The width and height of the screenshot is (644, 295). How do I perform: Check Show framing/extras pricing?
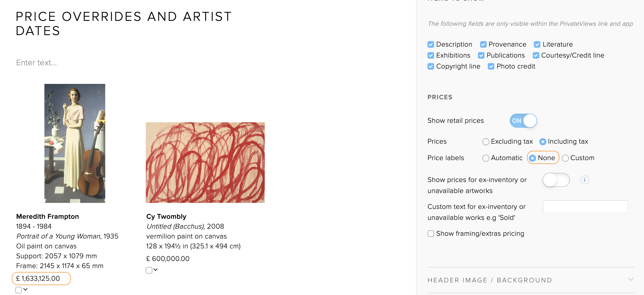pos(431,234)
